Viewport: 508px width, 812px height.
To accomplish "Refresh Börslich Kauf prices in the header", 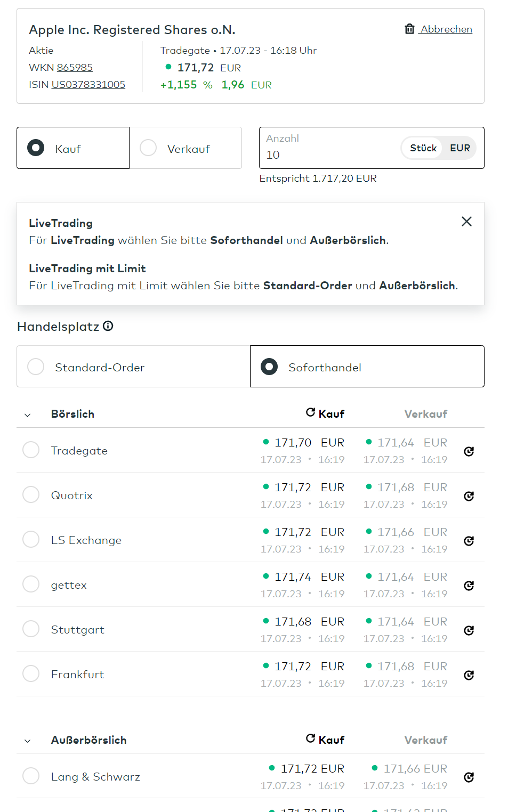I will 310,412.
